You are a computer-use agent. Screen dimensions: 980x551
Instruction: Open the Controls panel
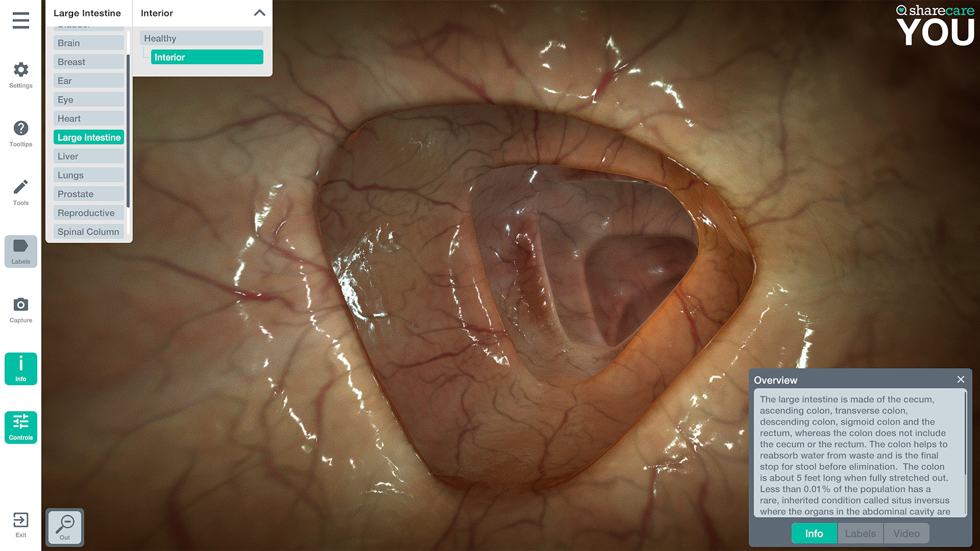[20, 427]
